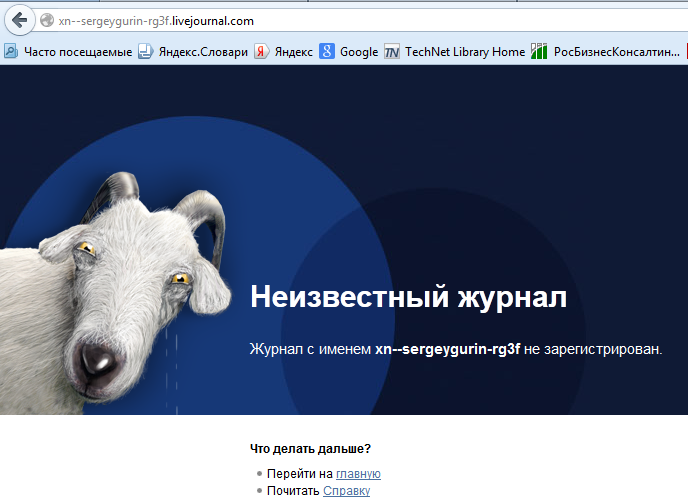Follow the главную link
The width and height of the screenshot is (688, 499).
358,474
